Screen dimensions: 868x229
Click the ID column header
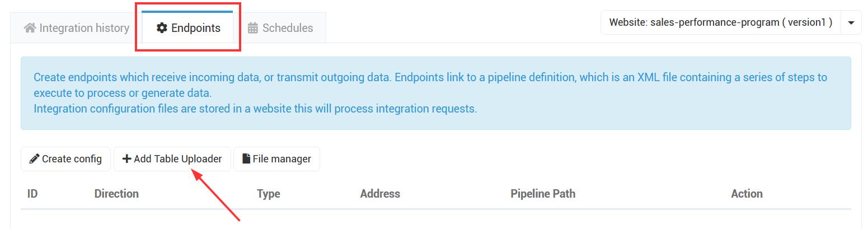[32, 194]
